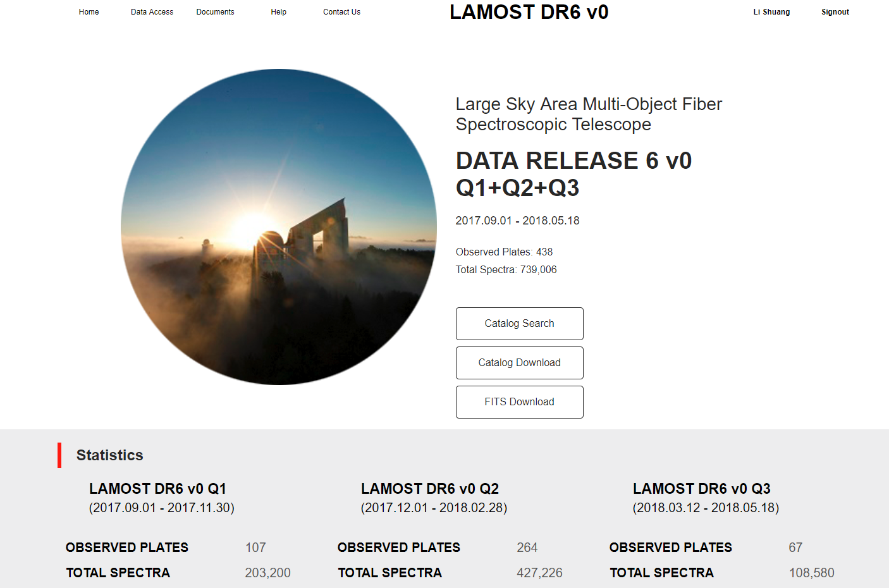This screenshot has height=588, width=889.
Task: Click the Observed Plates: 438 line
Action: (505, 252)
